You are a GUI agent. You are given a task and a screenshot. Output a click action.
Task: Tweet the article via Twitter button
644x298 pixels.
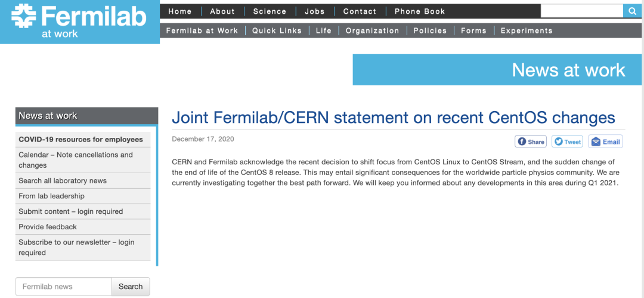567,142
